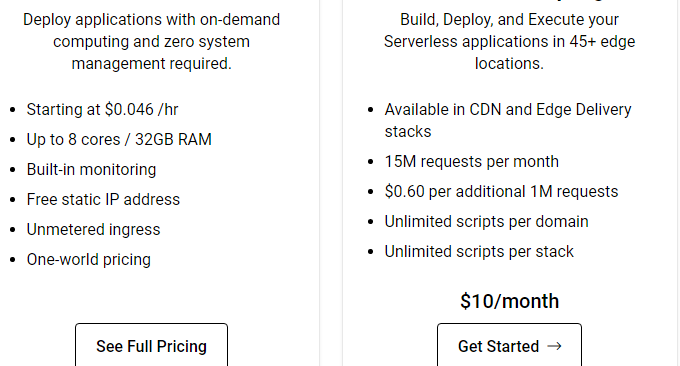
Task: Click 'Up to 8 cores / 32GB RAM' text
Action: (119, 139)
